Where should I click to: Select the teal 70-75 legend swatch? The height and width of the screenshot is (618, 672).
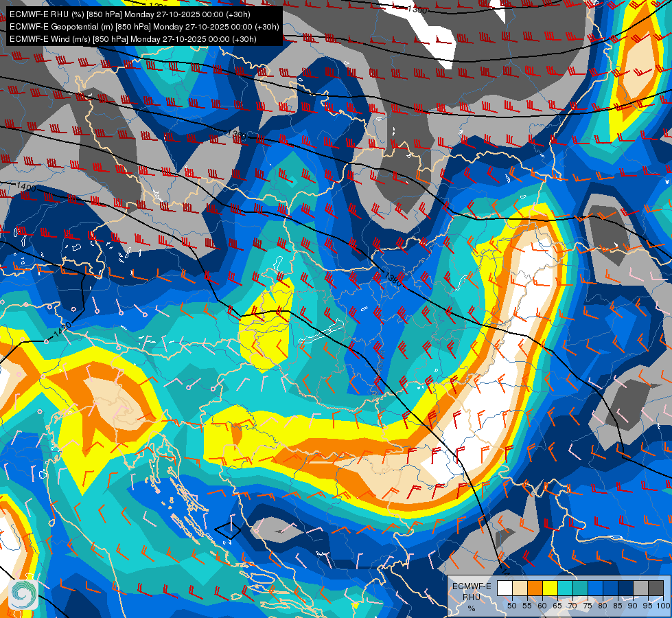pos(581,588)
